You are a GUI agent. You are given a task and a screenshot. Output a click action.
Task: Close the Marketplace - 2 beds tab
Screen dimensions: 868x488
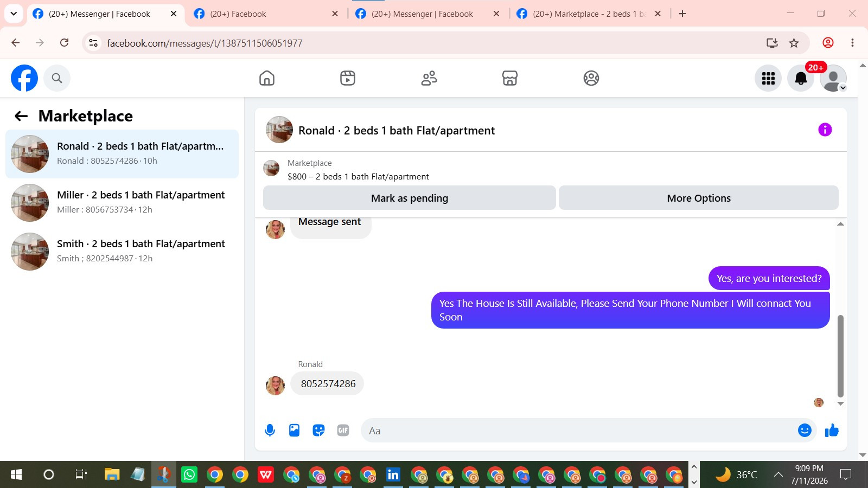point(658,14)
